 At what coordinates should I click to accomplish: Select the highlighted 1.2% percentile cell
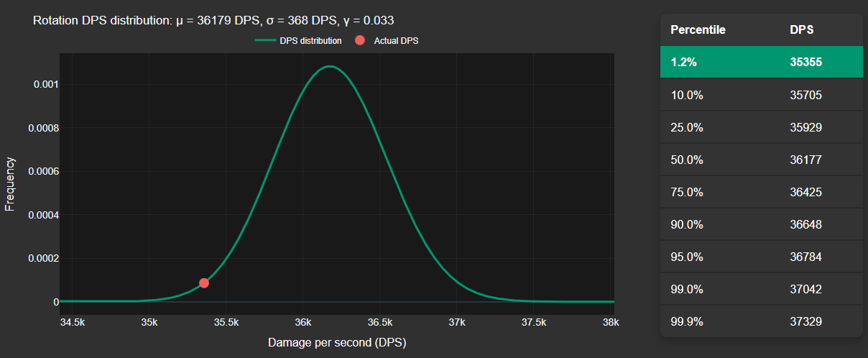pyautogui.click(x=683, y=63)
